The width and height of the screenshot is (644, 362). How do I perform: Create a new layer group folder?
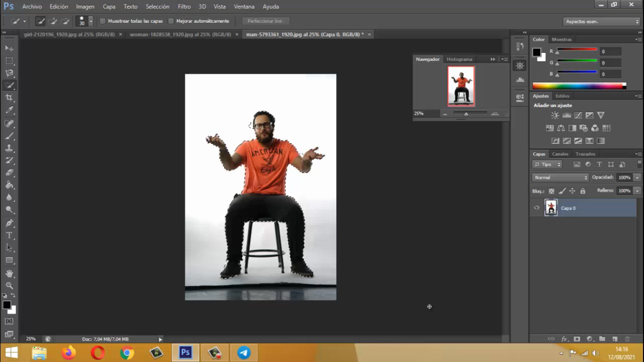pyautogui.click(x=602, y=339)
